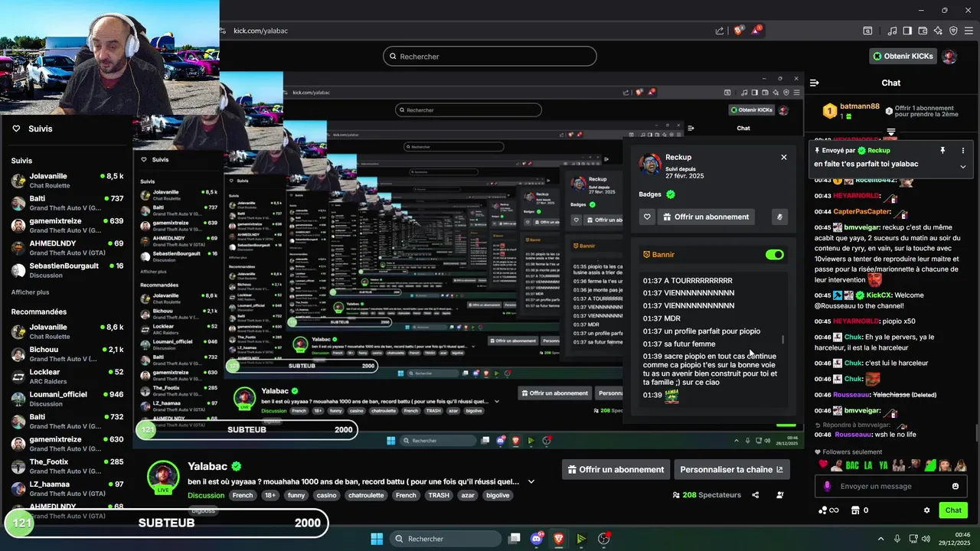This screenshot has width=980, height=551.
Task: Expand the stream title dropdown chevron
Action: click(531, 482)
